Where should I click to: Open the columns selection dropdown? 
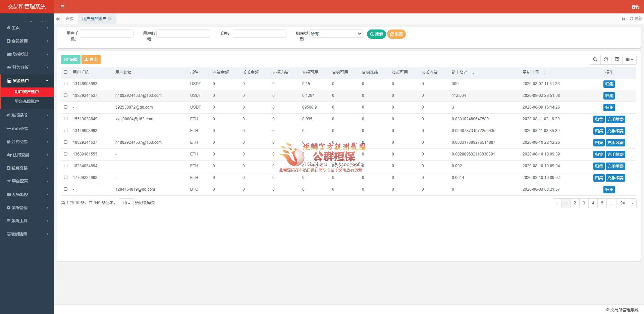click(x=629, y=60)
